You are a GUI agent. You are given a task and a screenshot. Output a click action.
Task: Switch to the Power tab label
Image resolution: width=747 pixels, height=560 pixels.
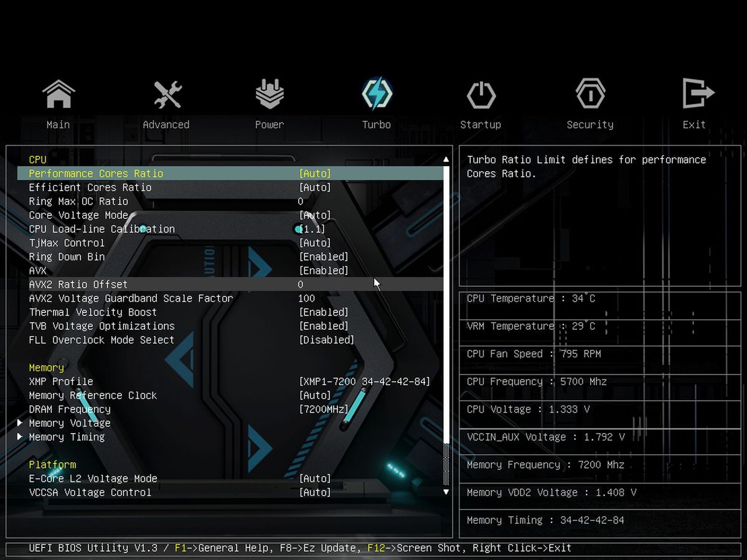coord(270,124)
